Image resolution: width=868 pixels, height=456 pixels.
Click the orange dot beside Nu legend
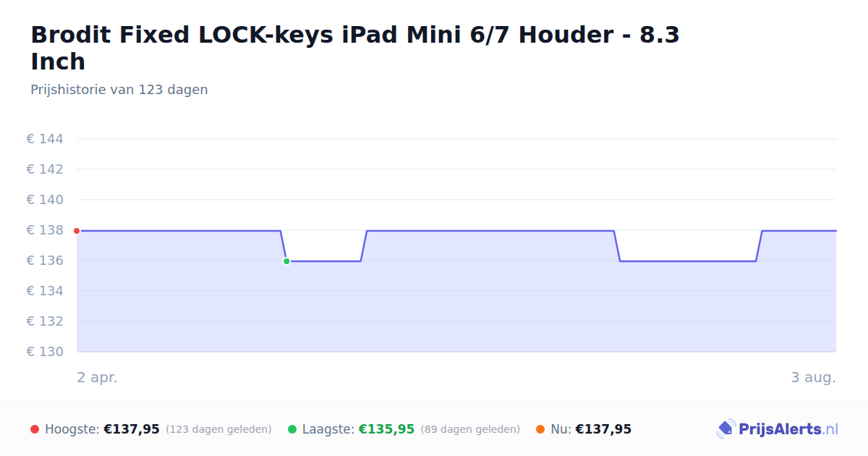(540, 429)
